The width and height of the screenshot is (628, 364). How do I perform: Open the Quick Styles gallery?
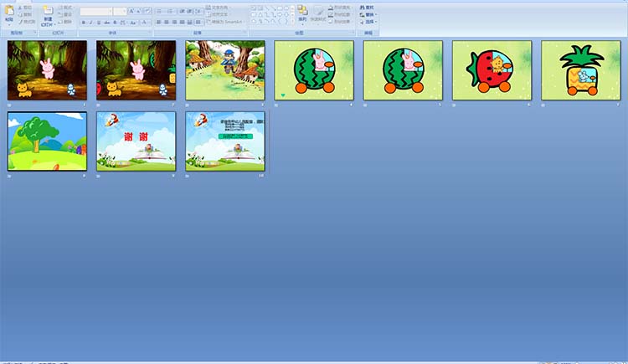click(x=318, y=14)
